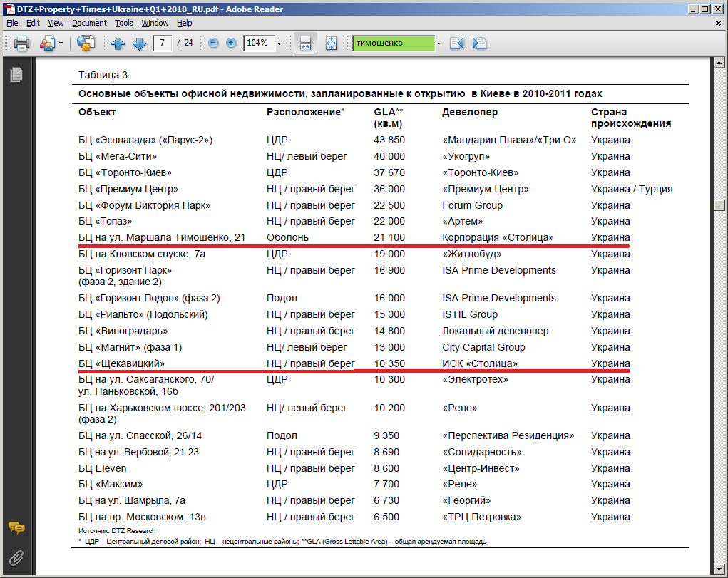The width and height of the screenshot is (728, 578).
Task: Zoom in with plus button
Action: tap(231, 43)
